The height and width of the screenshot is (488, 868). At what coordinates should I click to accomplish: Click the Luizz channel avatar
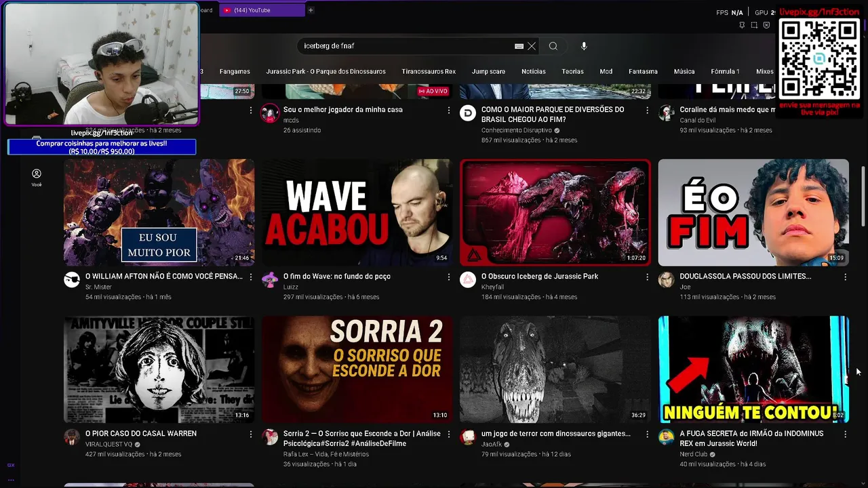coord(270,280)
